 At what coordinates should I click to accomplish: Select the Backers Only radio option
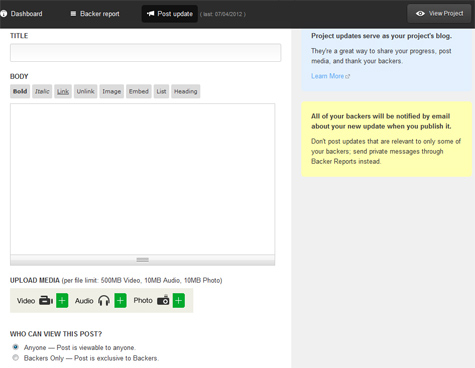[15, 358]
